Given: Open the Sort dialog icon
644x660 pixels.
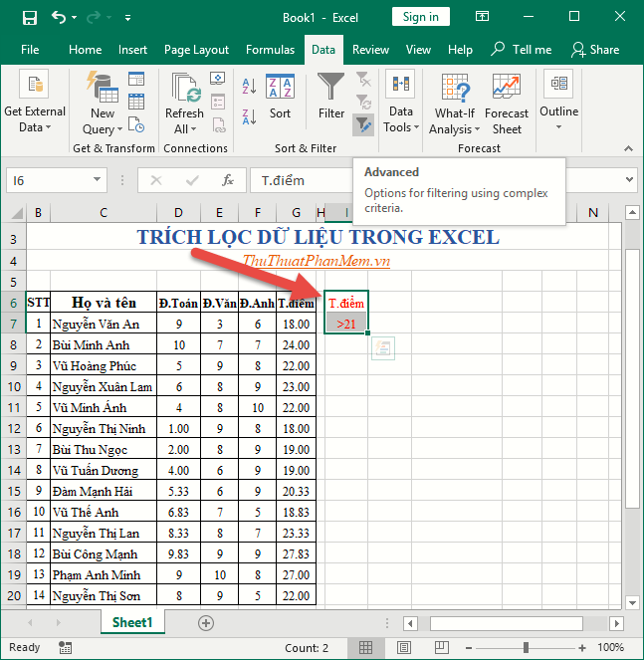Looking at the screenshot, I should [280, 87].
